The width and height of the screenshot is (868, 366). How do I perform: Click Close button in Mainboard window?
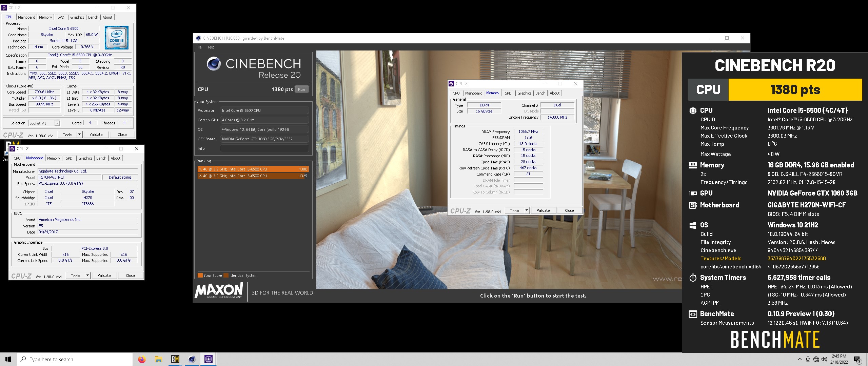point(130,276)
